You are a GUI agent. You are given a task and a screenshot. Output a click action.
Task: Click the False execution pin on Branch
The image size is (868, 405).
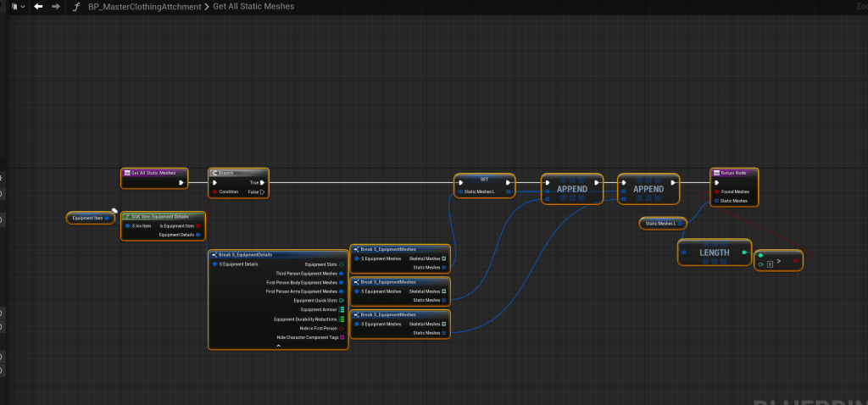tap(263, 192)
